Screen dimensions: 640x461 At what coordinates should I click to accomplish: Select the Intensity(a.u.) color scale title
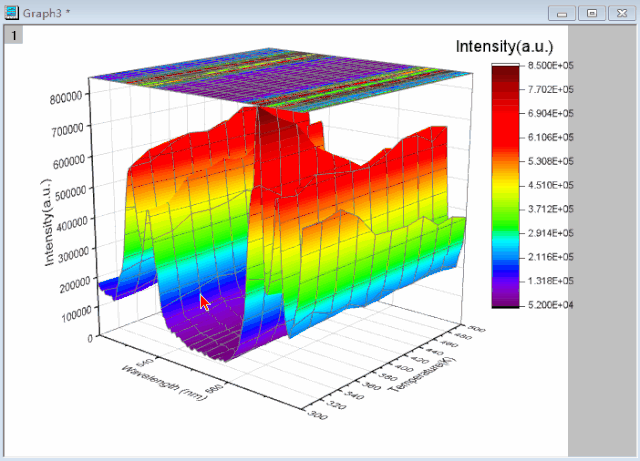pyautogui.click(x=503, y=47)
